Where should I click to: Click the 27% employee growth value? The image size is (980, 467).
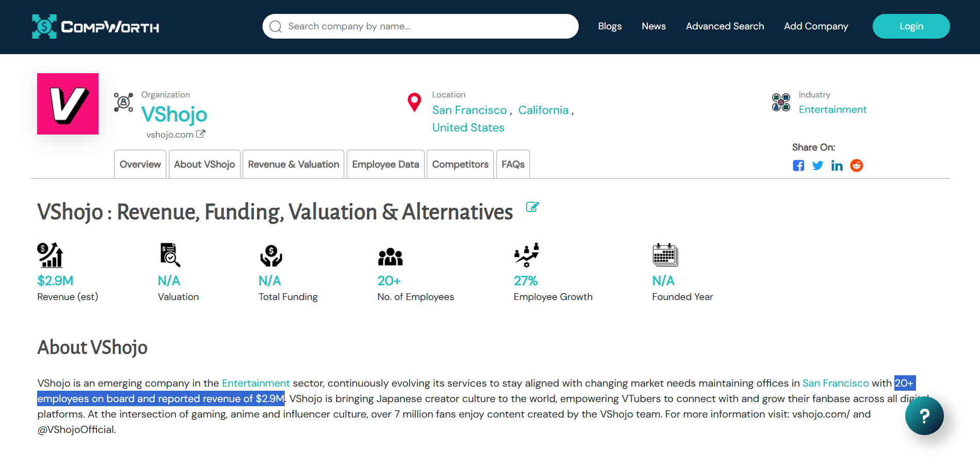point(526,281)
